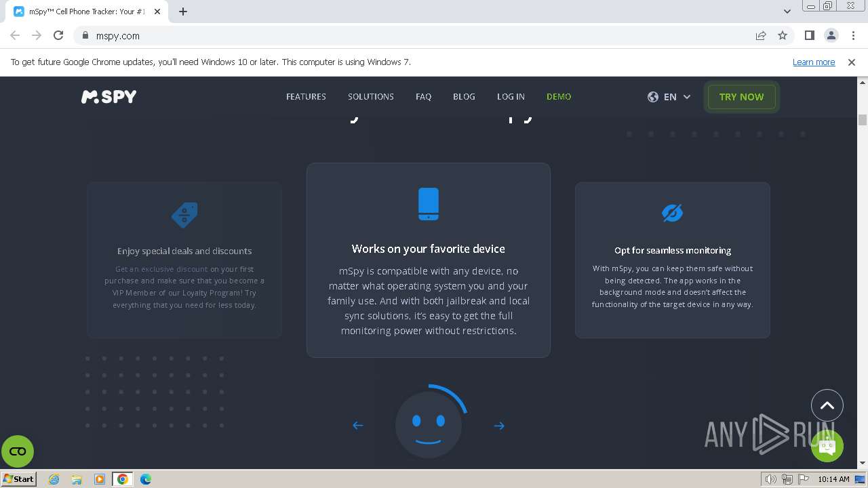Open the DEMO link
The height and width of the screenshot is (488, 868).
559,97
